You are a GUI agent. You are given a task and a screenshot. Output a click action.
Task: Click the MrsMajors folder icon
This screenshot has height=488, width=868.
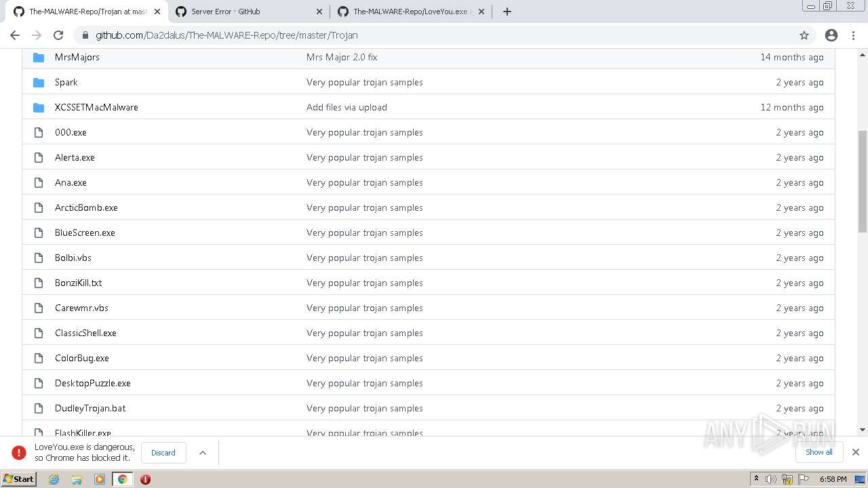pyautogui.click(x=39, y=58)
